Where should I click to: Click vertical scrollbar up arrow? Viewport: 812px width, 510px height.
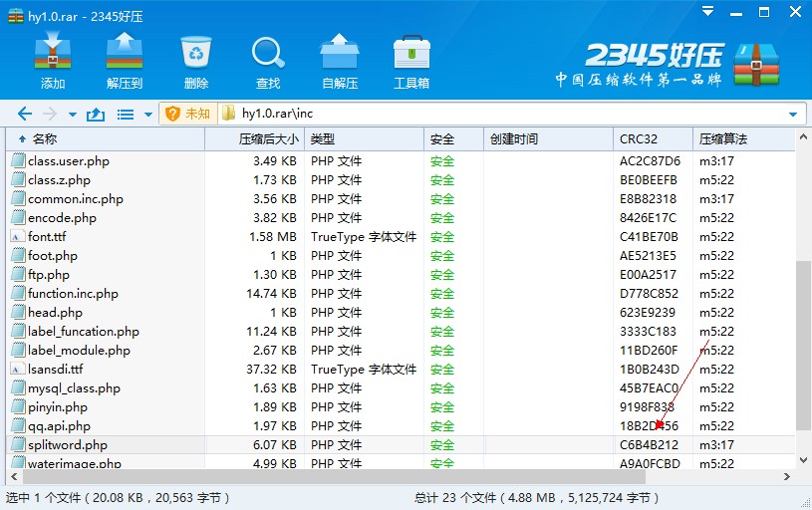(x=803, y=137)
